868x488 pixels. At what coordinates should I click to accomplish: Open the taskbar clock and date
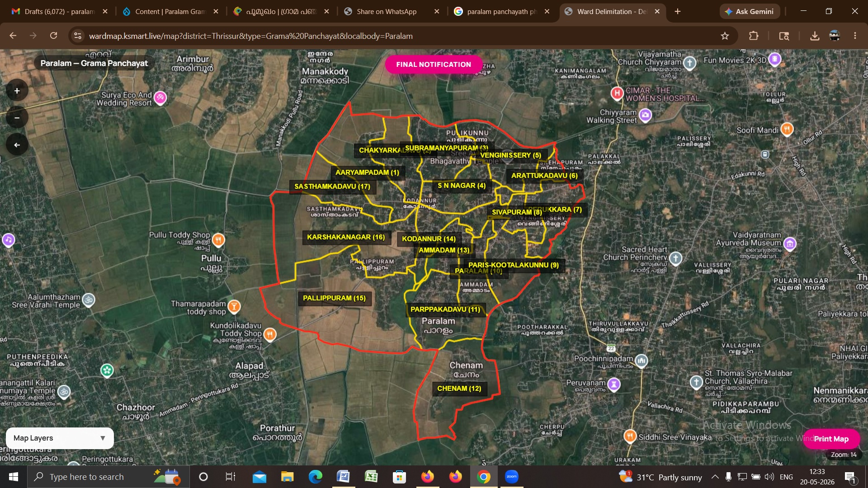[x=817, y=477]
